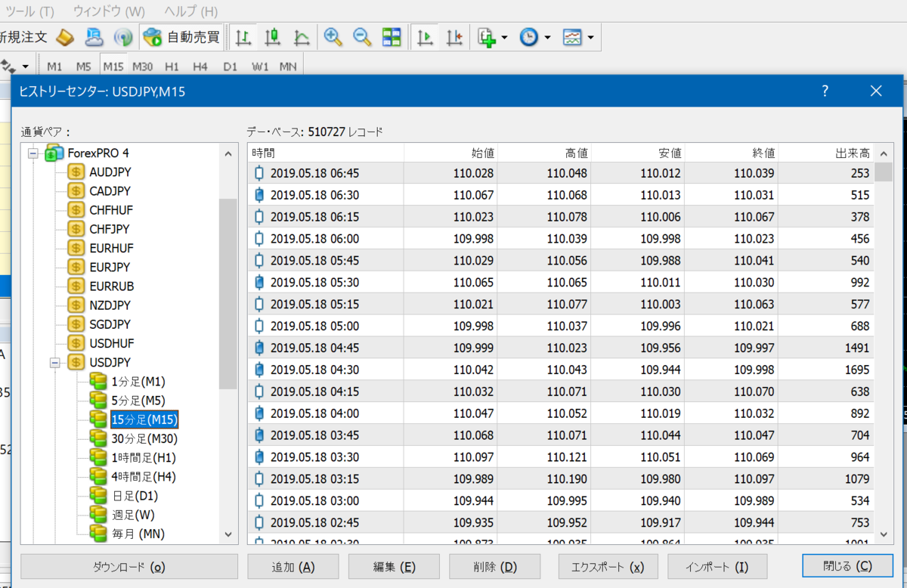907x588 pixels.
Task: Click the zoom in magnifier icon
Action: (x=333, y=37)
